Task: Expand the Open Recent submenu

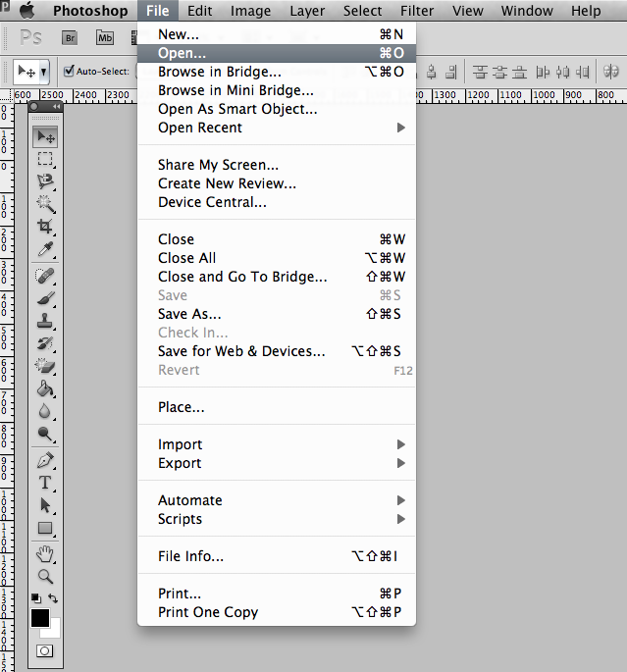Action: [277, 128]
